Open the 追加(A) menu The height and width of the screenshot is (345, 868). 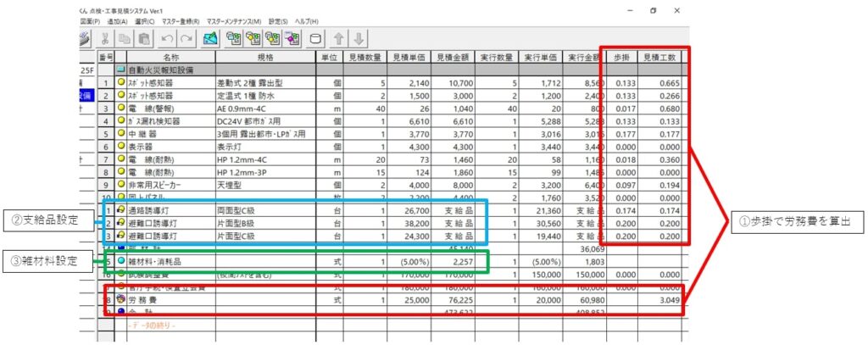click(x=118, y=20)
